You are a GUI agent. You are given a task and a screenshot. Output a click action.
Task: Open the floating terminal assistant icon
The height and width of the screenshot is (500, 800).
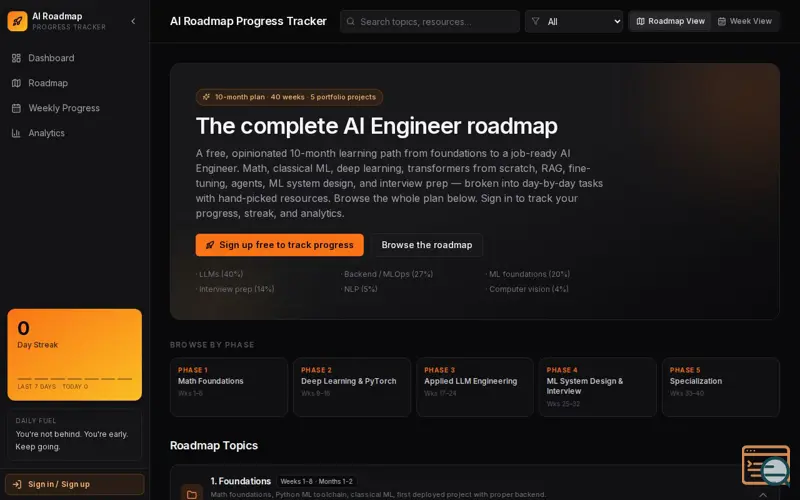point(766,465)
